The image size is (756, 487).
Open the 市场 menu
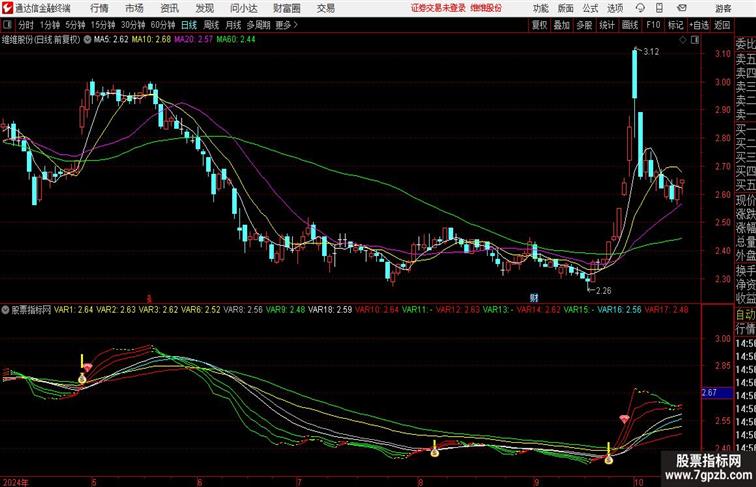click(x=134, y=8)
